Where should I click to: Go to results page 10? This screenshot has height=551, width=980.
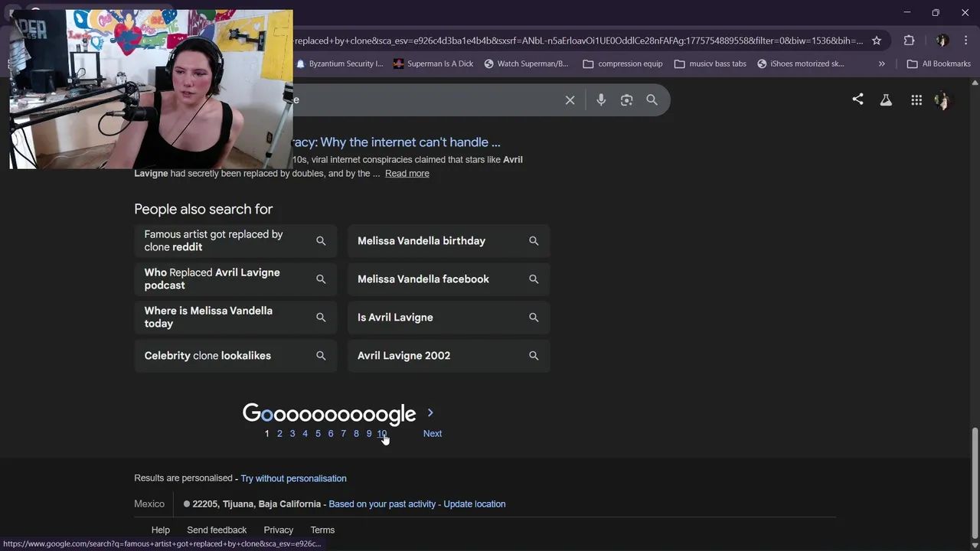coord(382,434)
